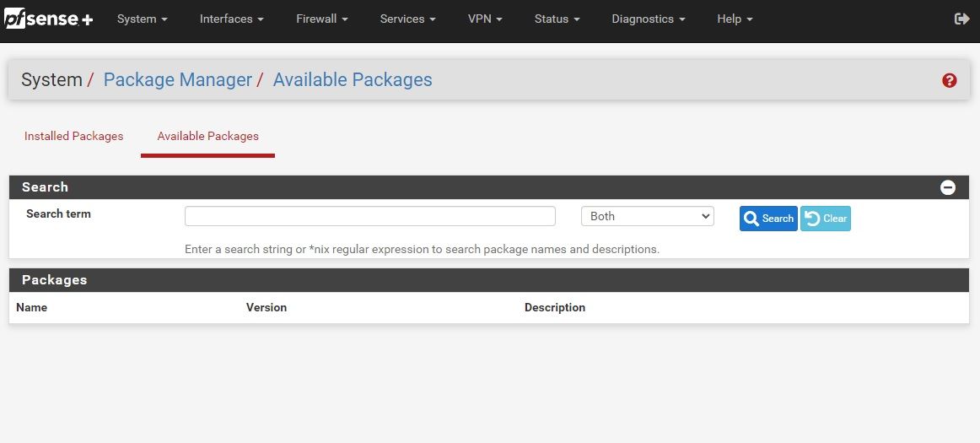Image resolution: width=980 pixels, height=443 pixels.
Task: Open the Help menu in the navbar
Action: coord(735,19)
